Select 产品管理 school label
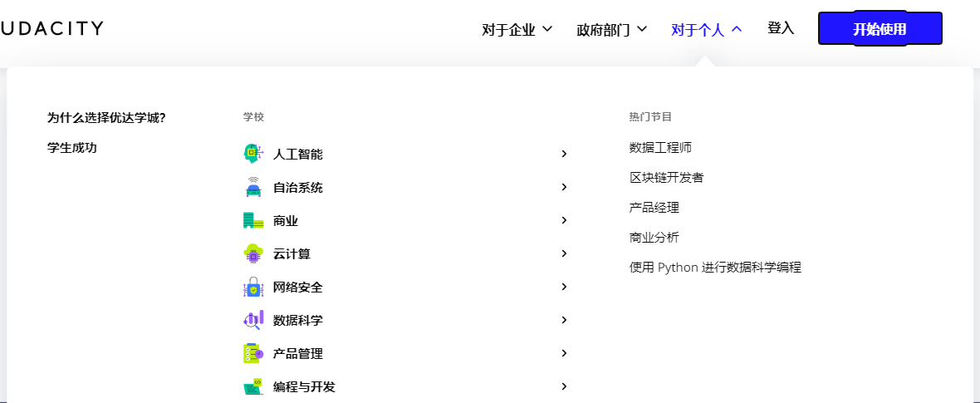This screenshot has height=403, width=980. point(298,354)
